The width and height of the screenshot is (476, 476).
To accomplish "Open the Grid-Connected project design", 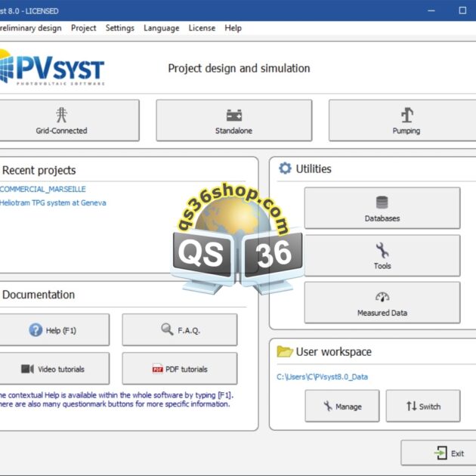I will pos(70,120).
